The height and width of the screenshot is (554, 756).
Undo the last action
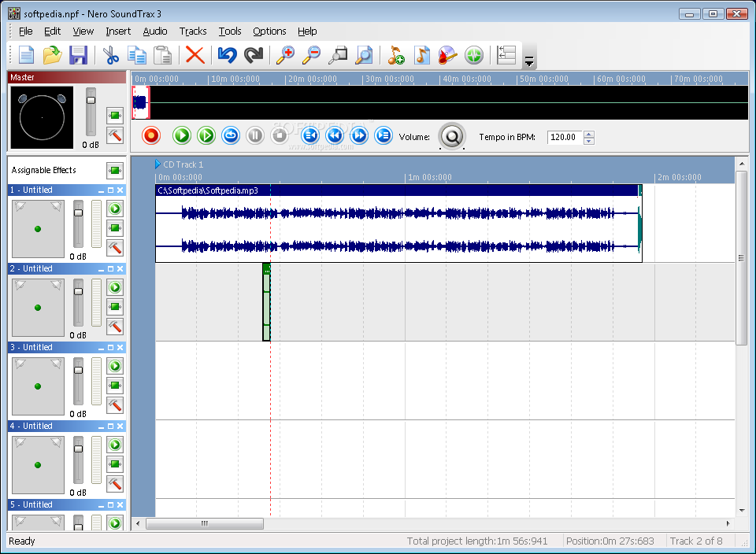coord(227,55)
